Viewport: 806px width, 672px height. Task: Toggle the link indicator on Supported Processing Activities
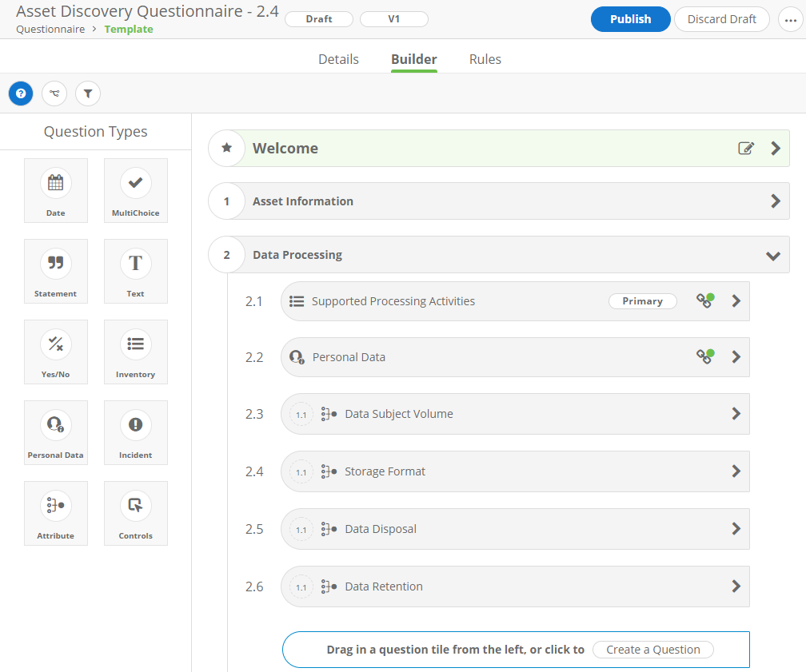pyautogui.click(x=704, y=300)
